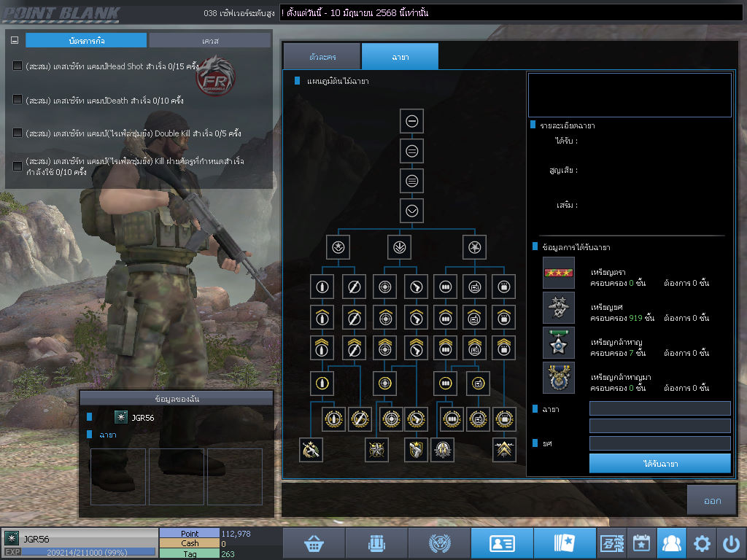
Task: Open the settings gear icon
Action: [702, 542]
